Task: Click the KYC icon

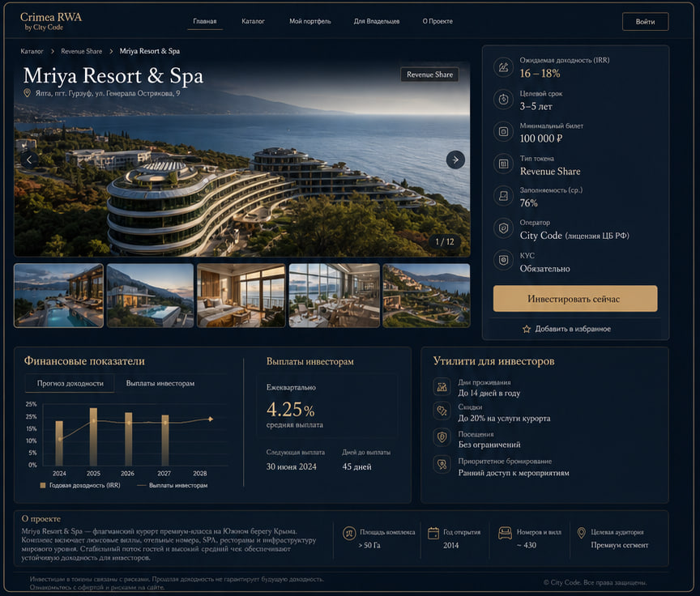Action: point(503,260)
